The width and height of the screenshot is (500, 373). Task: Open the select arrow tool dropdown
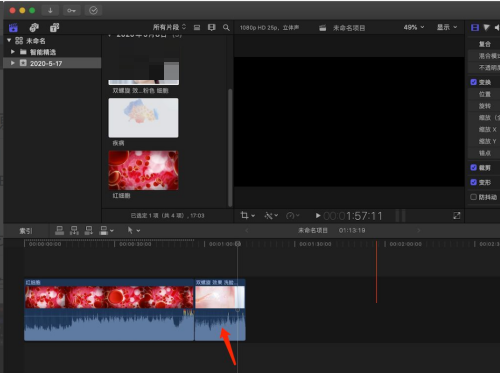click(x=134, y=230)
